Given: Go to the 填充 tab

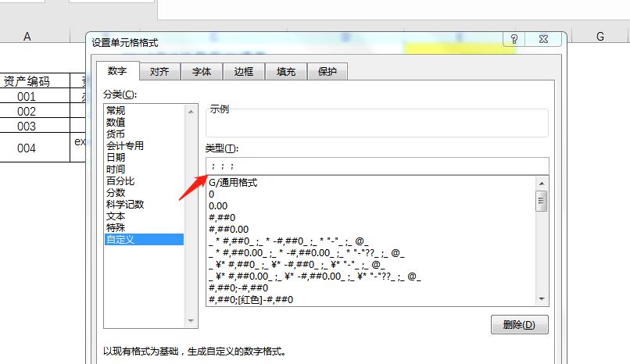Looking at the screenshot, I should [x=286, y=71].
